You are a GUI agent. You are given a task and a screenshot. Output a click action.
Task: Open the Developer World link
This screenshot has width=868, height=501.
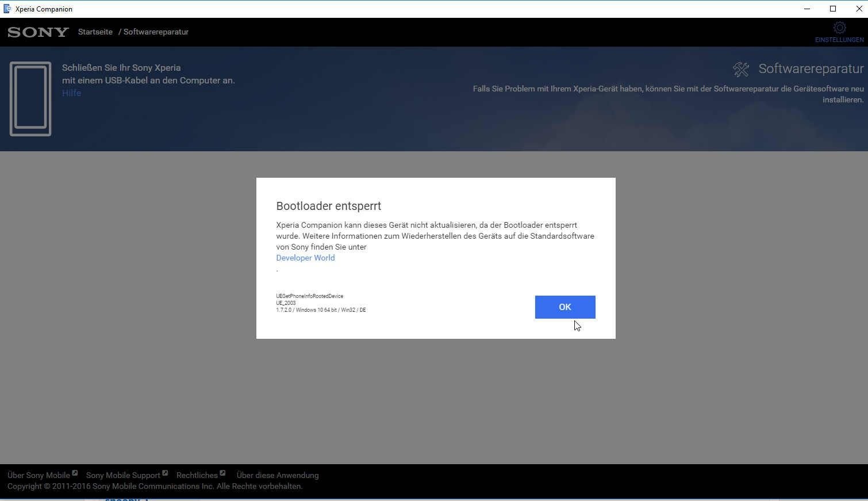coord(305,258)
